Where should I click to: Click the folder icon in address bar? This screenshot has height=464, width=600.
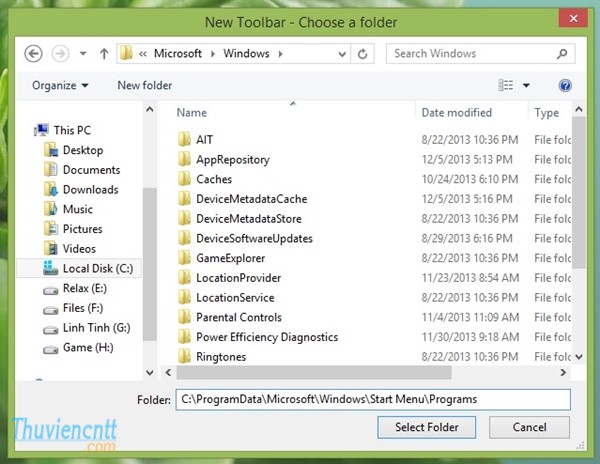(x=126, y=53)
